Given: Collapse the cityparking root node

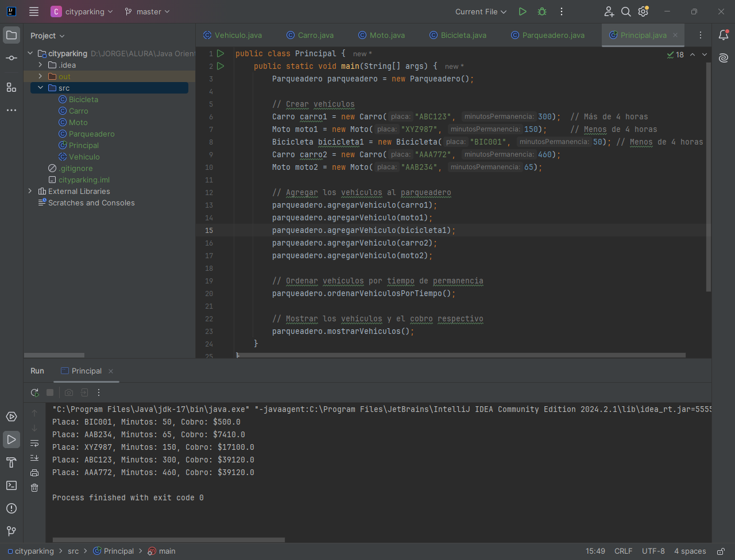Looking at the screenshot, I should pos(30,53).
